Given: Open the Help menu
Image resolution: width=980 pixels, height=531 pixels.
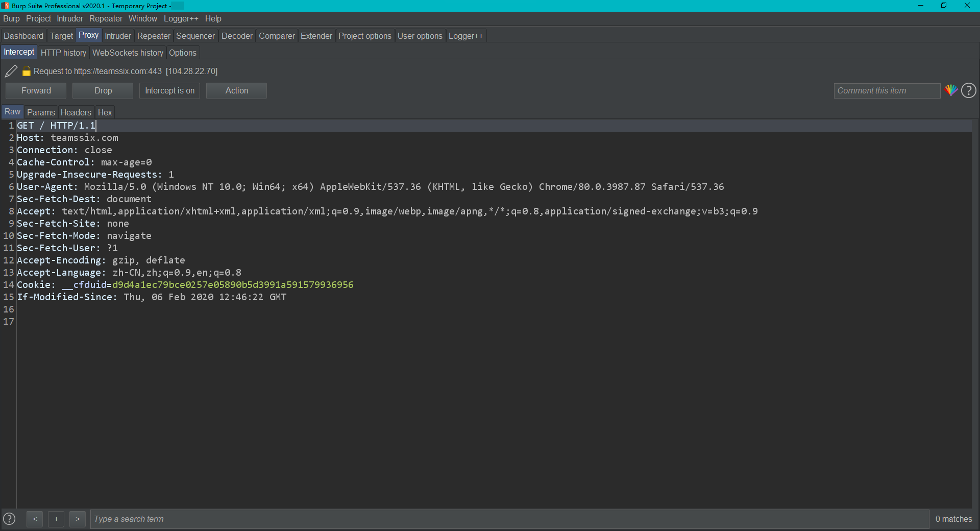Looking at the screenshot, I should tap(213, 19).
